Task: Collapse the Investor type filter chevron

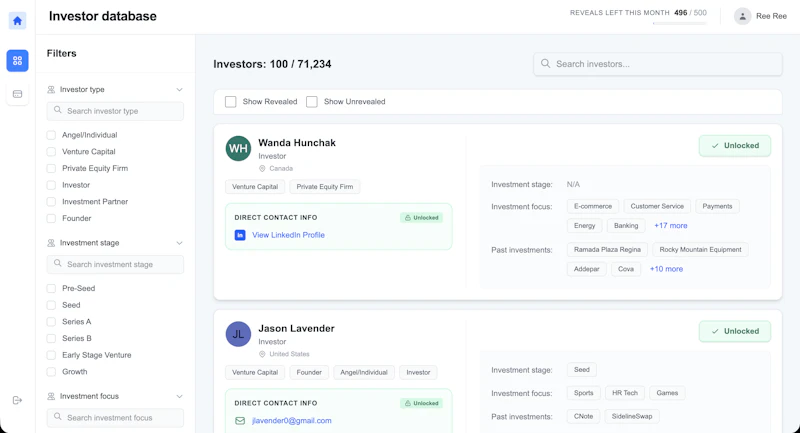Action: point(179,89)
